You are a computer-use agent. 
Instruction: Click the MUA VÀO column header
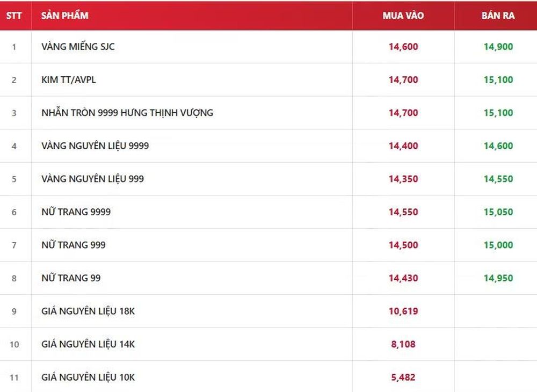(x=403, y=16)
